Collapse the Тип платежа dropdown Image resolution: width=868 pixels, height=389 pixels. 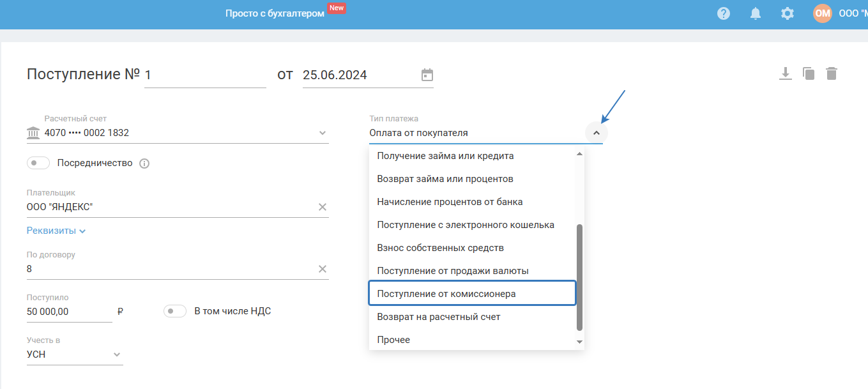click(596, 133)
